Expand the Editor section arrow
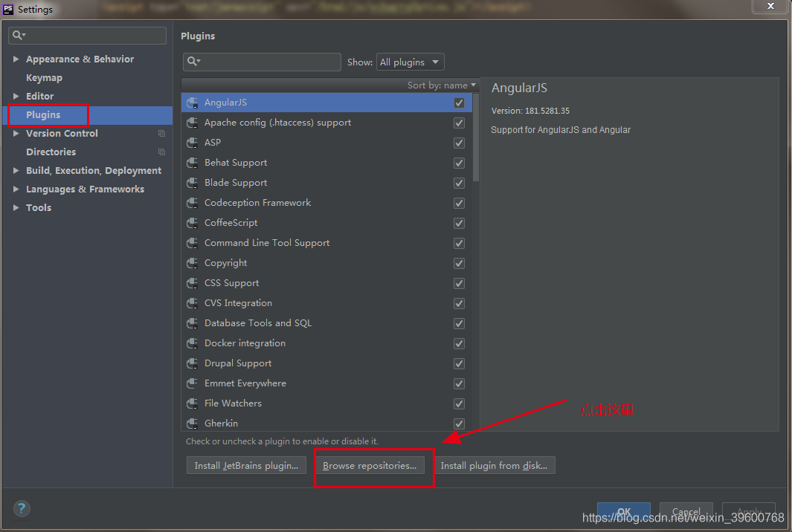The height and width of the screenshot is (532, 792). point(16,96)
